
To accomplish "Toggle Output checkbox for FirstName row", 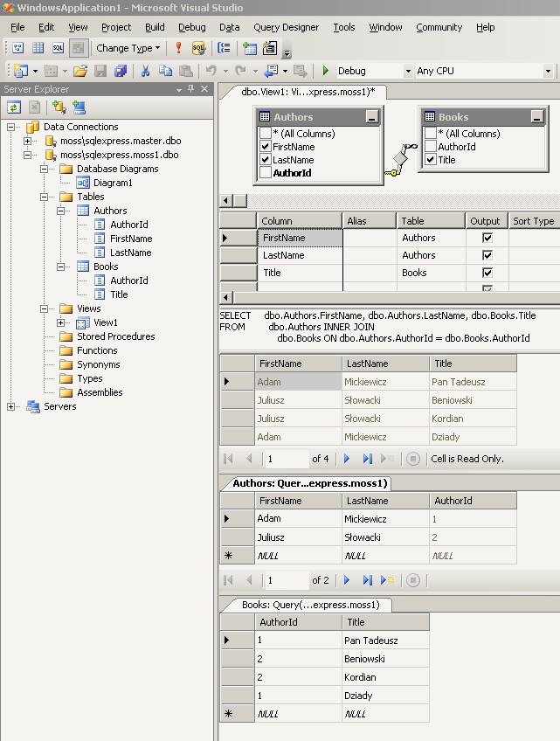I will pos(487,238).
